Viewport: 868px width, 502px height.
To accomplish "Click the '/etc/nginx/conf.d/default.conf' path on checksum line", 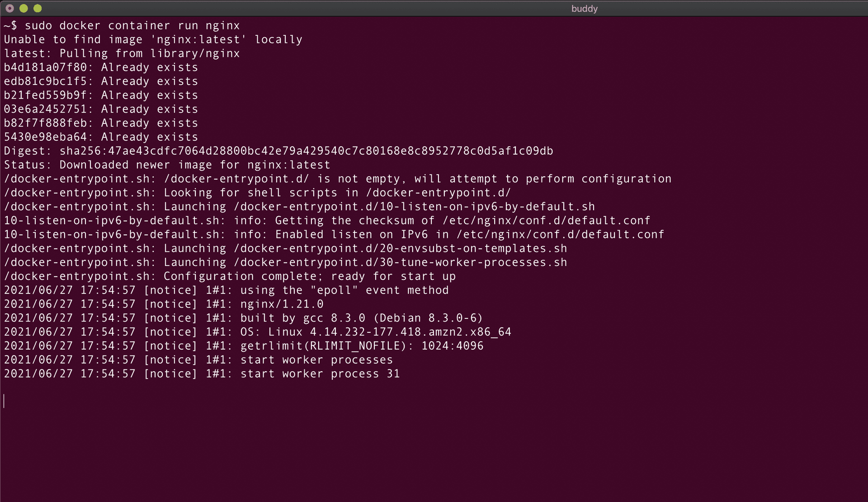I will 546,221.
